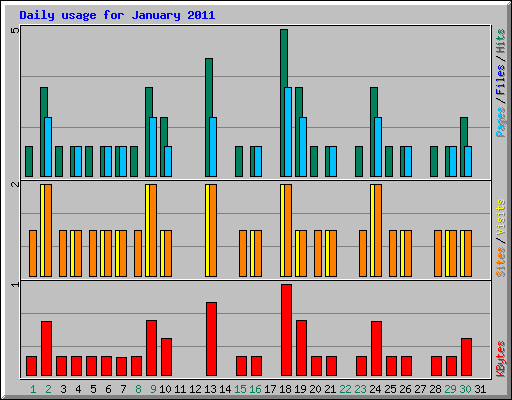Select the day "19" label on the x-axis
The image size is (512, 400).
[300, 389]
